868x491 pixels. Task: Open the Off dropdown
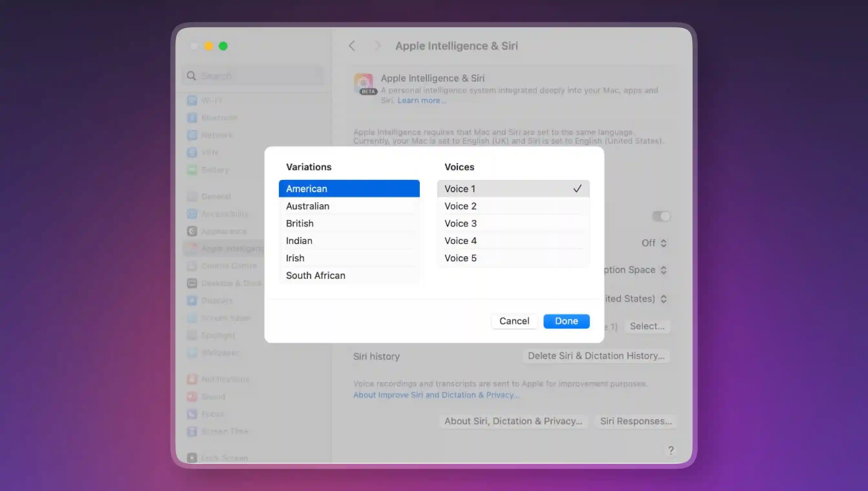[654, 243]
